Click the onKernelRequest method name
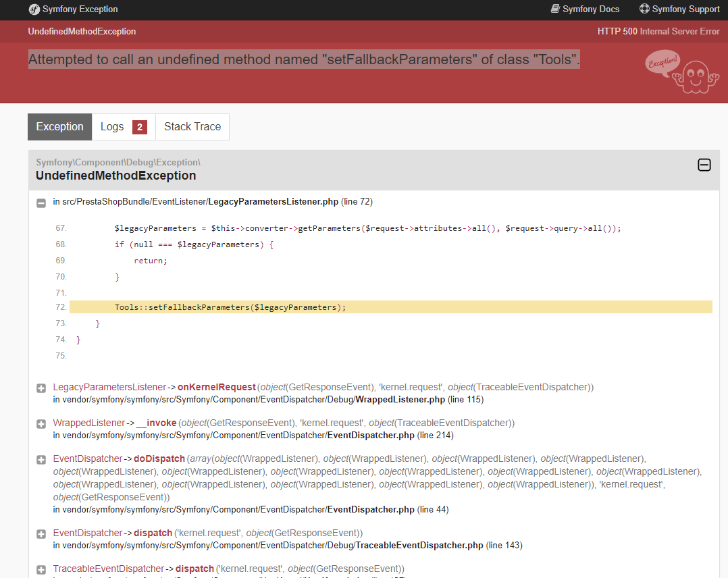This screenshot has height=578, width=728. (216, 387)
